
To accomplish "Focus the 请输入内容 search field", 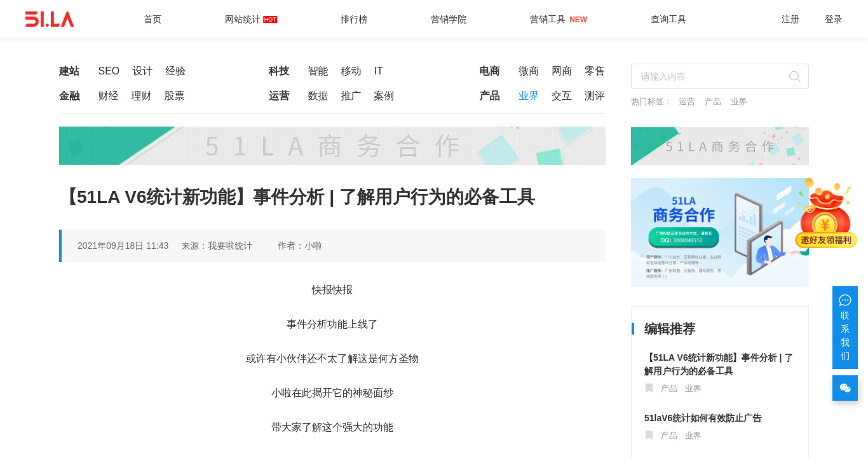I will coord(720,76).
